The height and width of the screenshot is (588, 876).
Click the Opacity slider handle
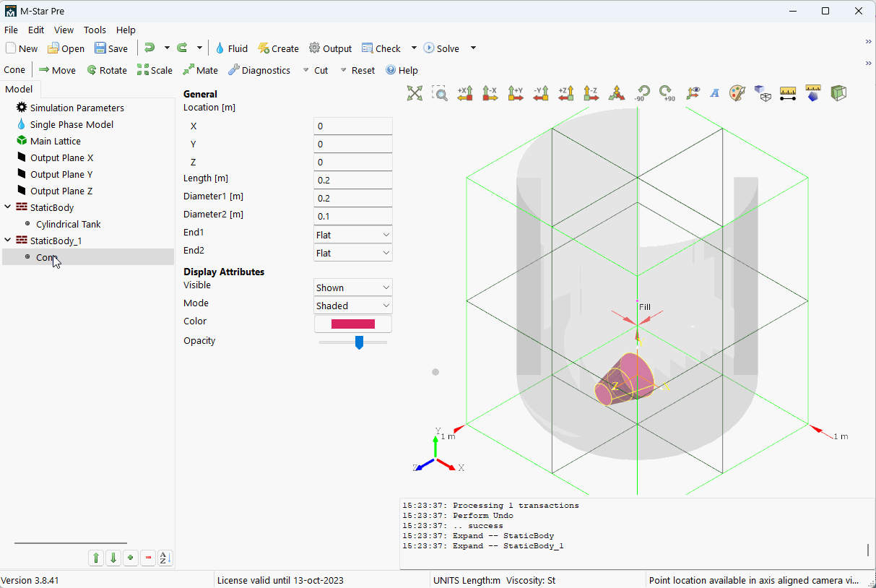click(359, 342)
